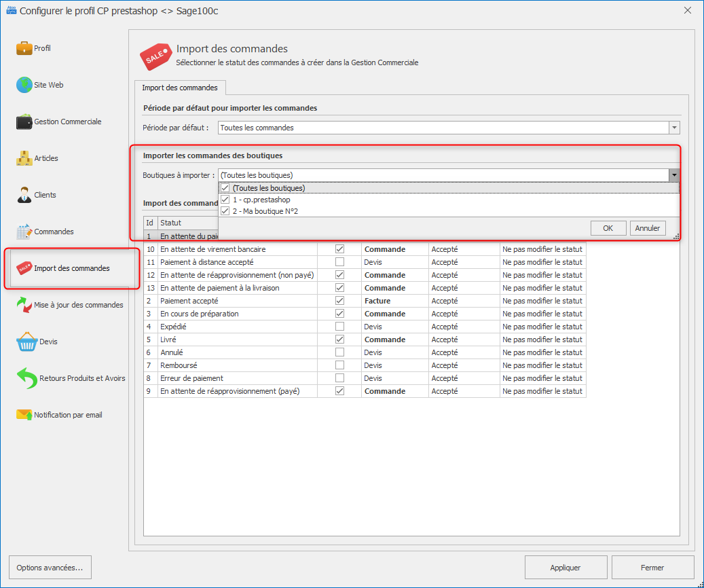704x588 pixels.
Task: Open the Profil briefcase icon
Action: (24, 48)
